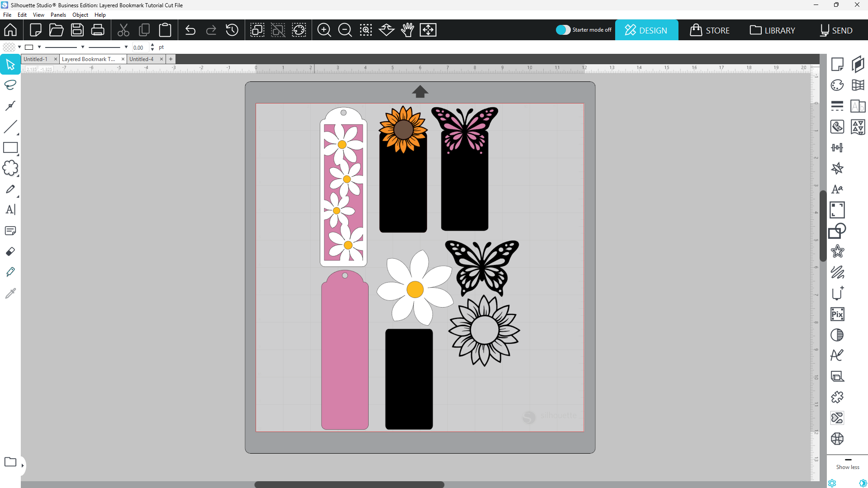This screenshot has width=868, height=488.
Task: Choose the Knife tool
Action: point(10,272)
